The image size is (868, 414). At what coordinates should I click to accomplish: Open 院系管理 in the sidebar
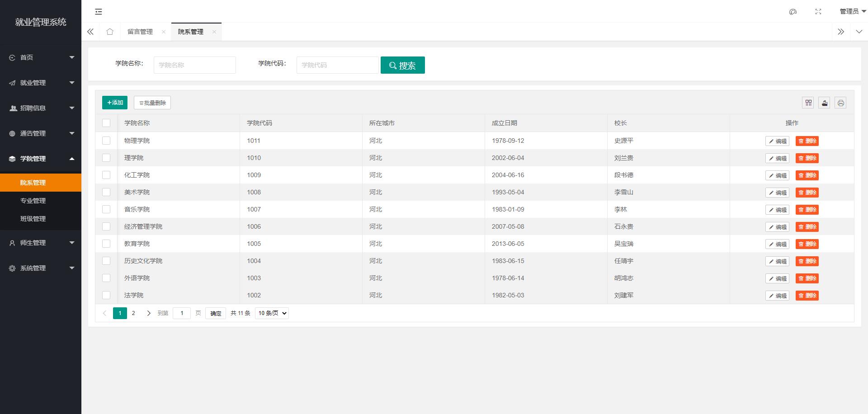41,183
